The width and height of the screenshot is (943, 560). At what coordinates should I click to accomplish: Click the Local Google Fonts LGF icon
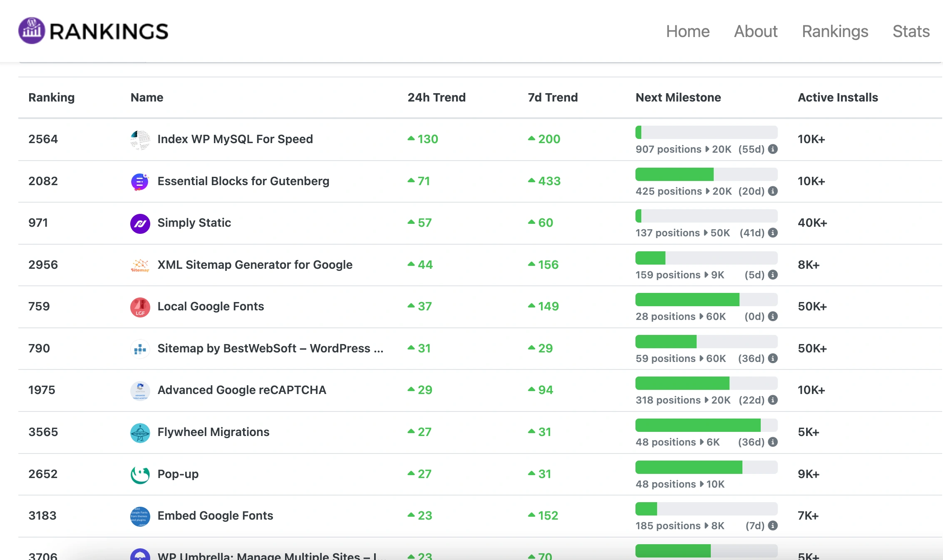coord(140,307)
